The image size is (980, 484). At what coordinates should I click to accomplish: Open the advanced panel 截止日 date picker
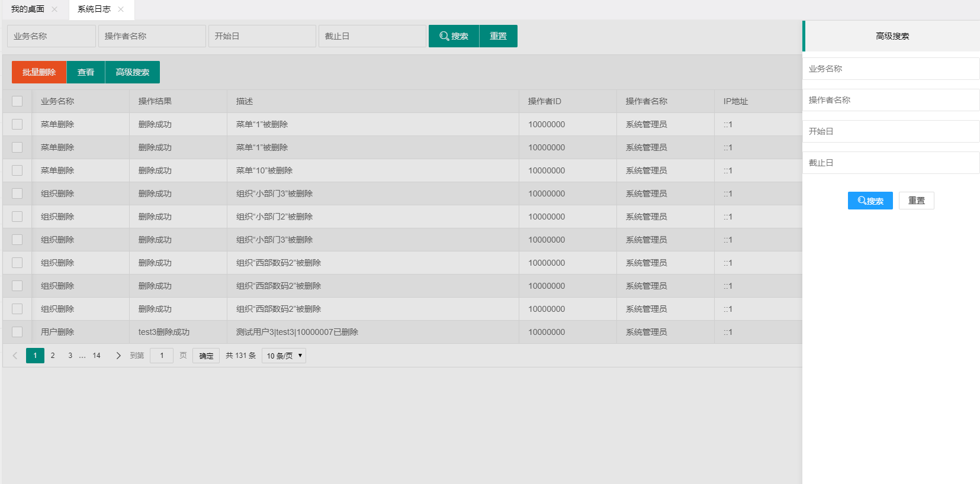pos(891,163)
